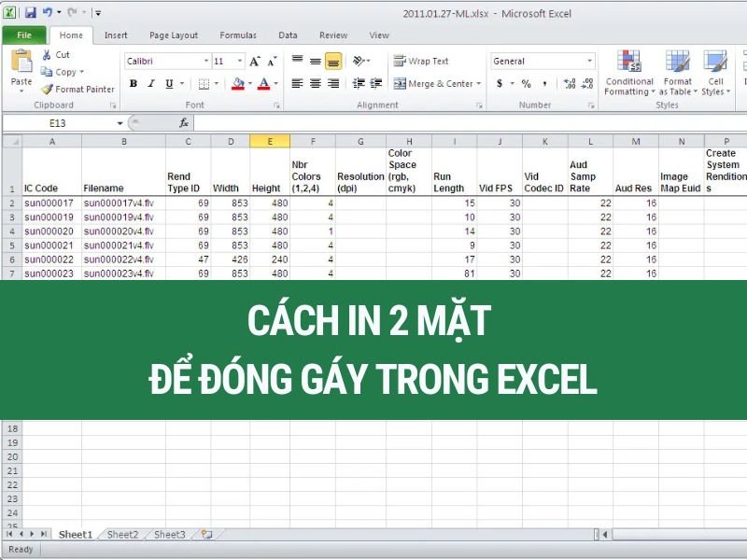Image resolution: width=747 pixels, height=560 pixels.
Task: Click Increase Indent icon
Action: coord(376,84)
